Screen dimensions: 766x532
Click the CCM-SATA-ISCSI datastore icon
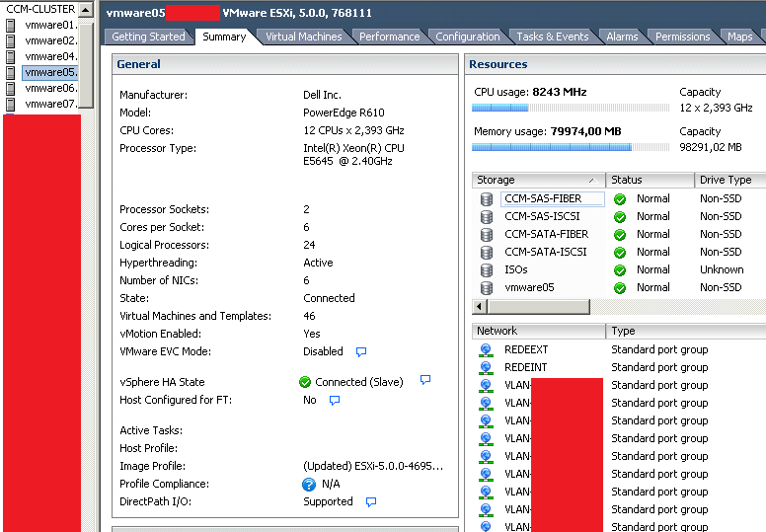tap(486, 252)
